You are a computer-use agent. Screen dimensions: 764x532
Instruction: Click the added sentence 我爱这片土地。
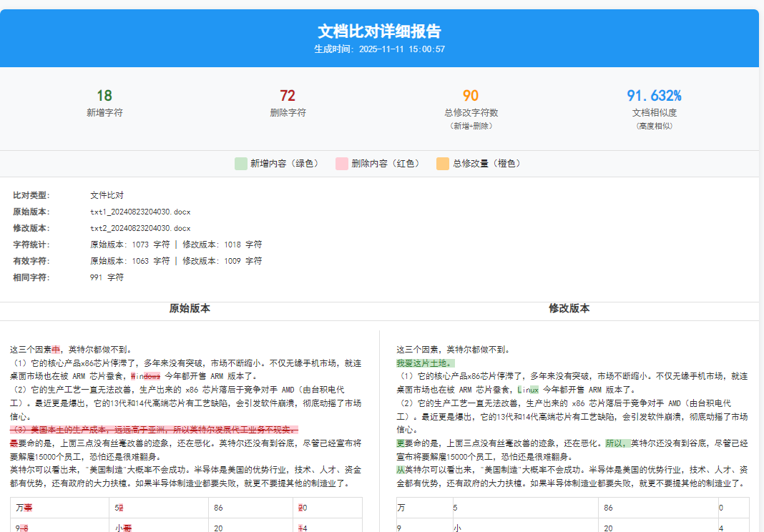(x=426, y=363)
